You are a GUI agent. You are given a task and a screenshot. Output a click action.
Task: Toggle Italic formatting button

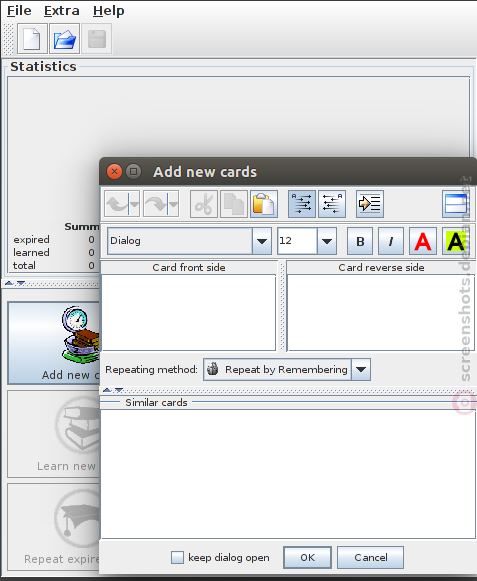pyautogui.click(x=391, y=241)
